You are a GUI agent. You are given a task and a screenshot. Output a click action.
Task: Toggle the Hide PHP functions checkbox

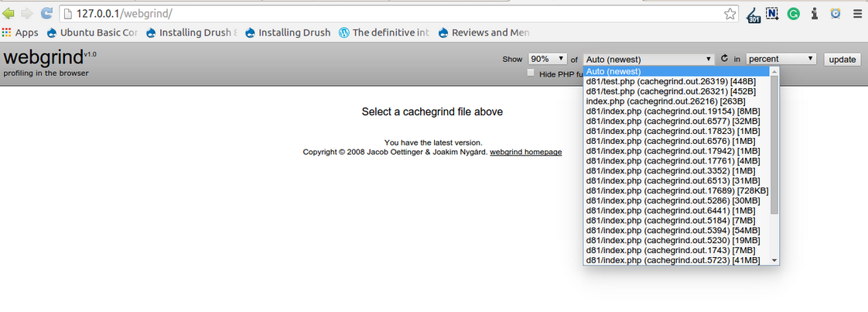click(531, 73)
